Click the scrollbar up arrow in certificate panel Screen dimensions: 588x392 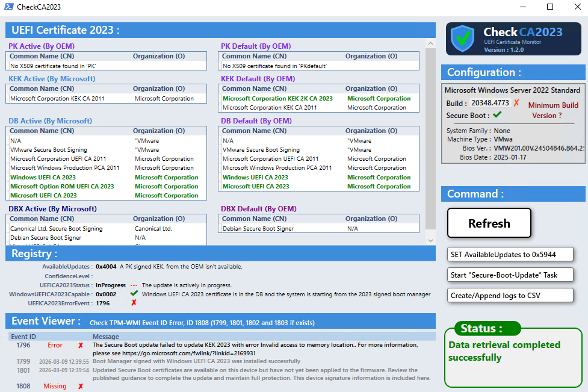pyautogui.click(x=430, y=43)
